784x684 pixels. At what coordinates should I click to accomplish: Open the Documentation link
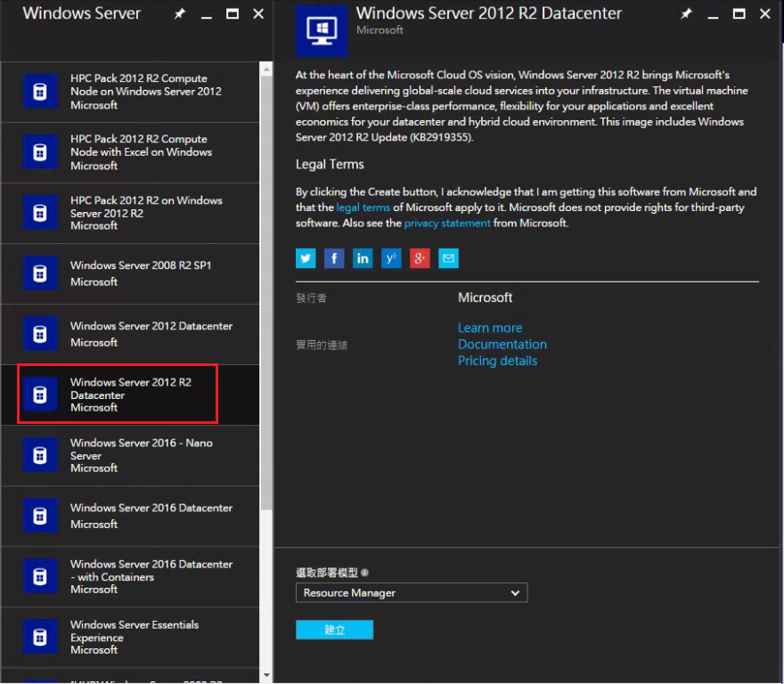coord(502,345)
